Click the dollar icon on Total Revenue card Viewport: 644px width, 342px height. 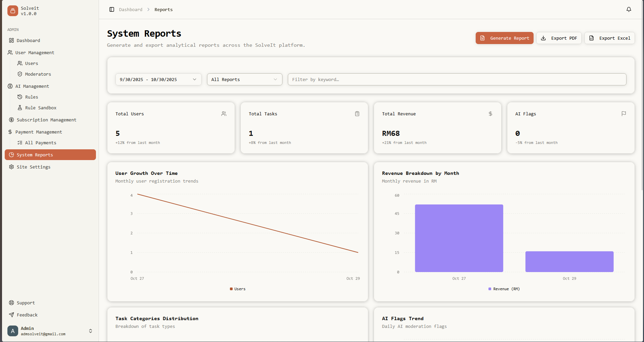[490, 114]
